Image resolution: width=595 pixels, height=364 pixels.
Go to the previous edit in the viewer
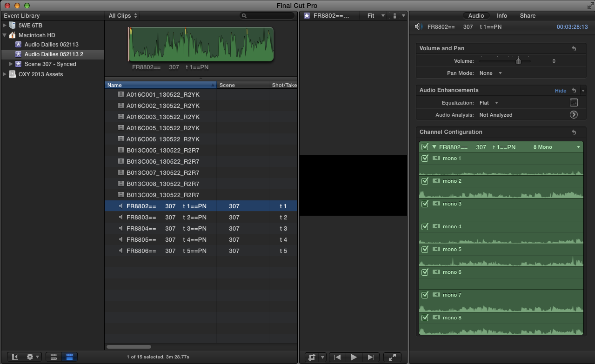pos(338,357)
